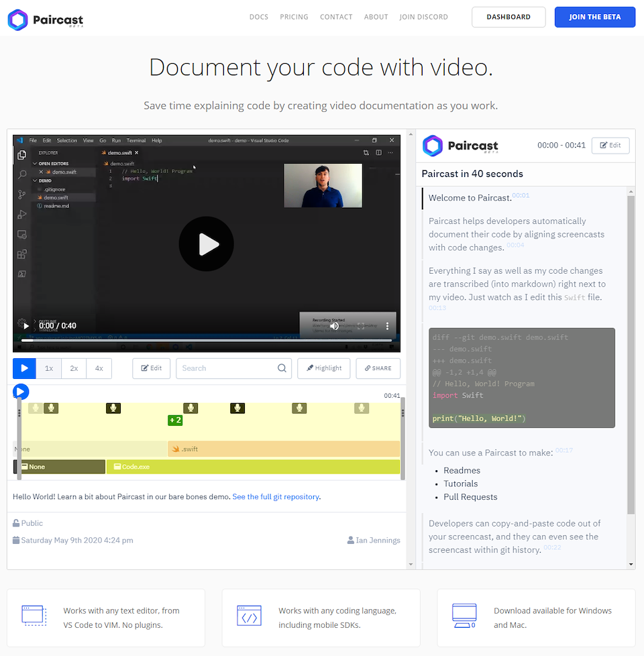
Task: Open the Pricing page from the top menu
Action: 294,17
